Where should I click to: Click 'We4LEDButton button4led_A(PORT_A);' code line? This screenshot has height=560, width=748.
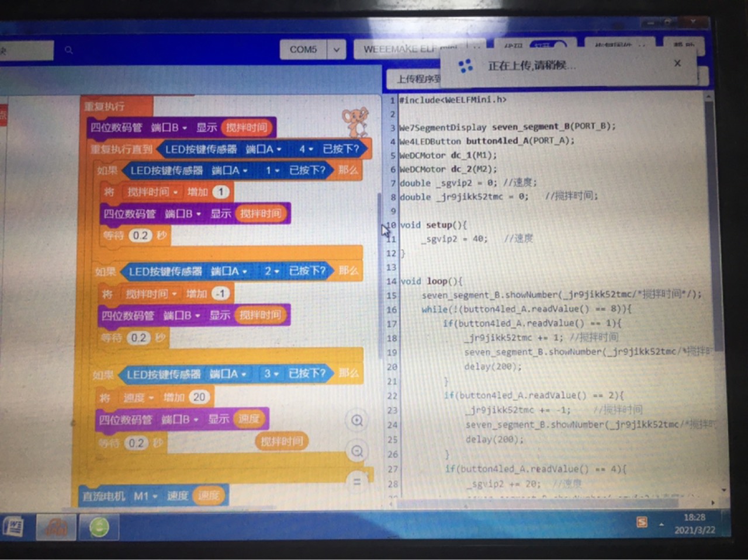487,141
